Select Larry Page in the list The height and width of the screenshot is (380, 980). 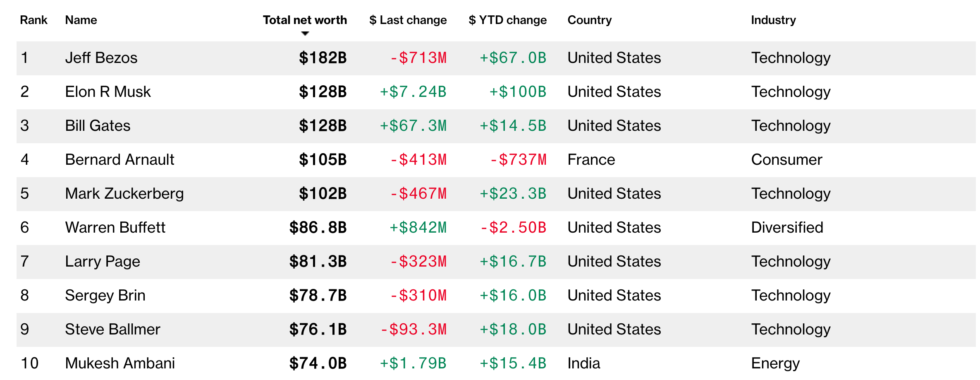point(103,262)
